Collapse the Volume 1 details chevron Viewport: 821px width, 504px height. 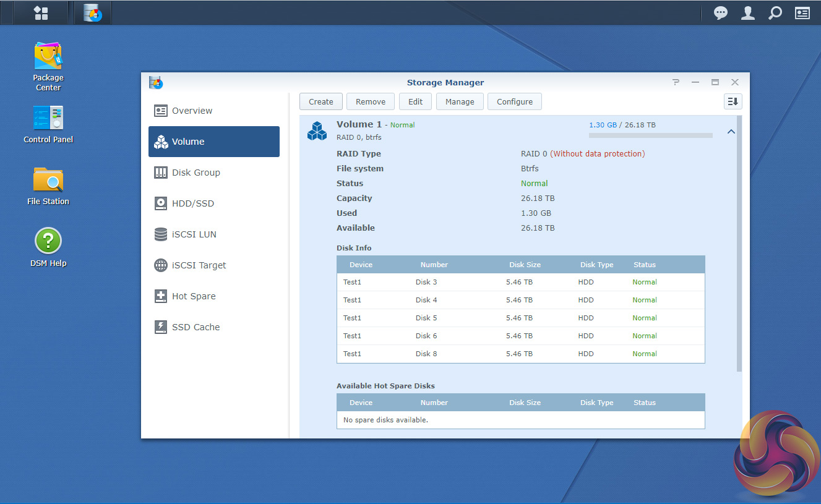731,132
